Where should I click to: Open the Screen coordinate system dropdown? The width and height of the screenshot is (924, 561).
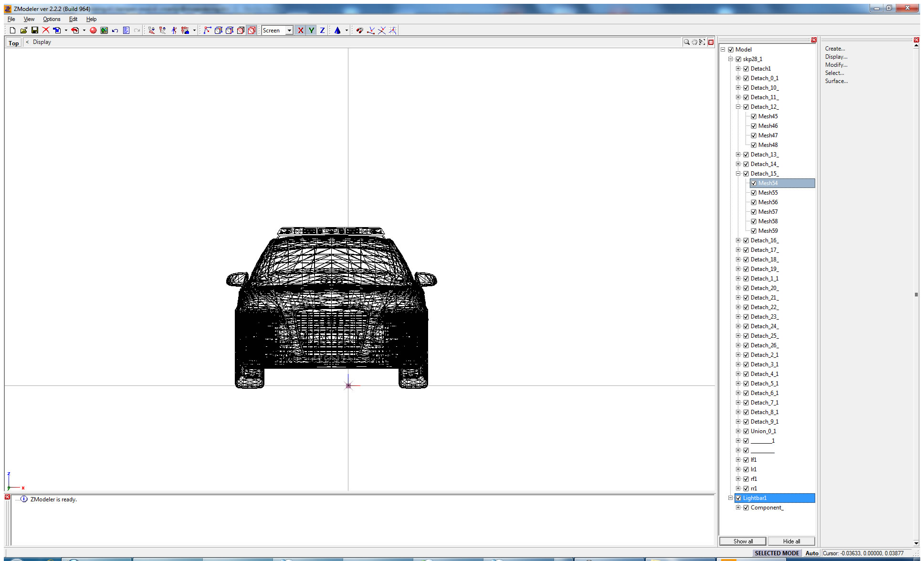click(289, 30)
